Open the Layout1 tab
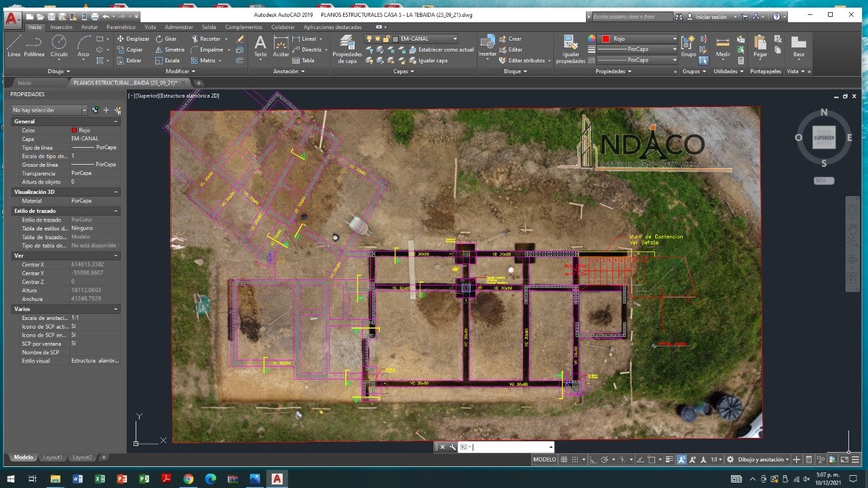 click(53, 457)
